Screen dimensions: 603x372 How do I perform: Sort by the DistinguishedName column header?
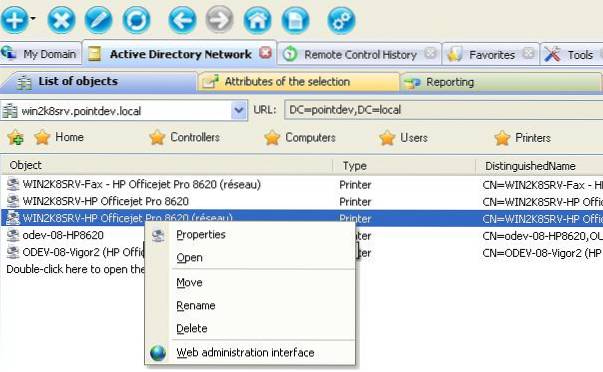(539, 166)
